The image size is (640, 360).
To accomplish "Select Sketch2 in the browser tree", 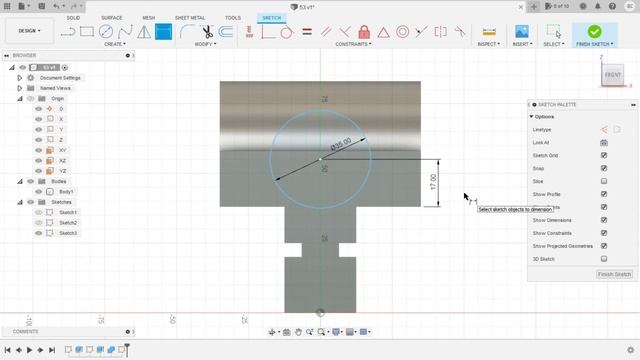I will click(x=68, y=223).
